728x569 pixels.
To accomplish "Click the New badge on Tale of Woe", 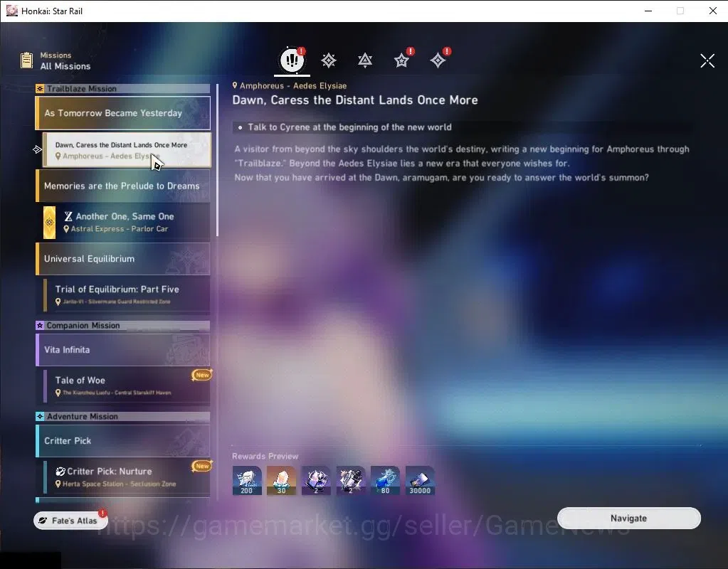I will point(202,375).
